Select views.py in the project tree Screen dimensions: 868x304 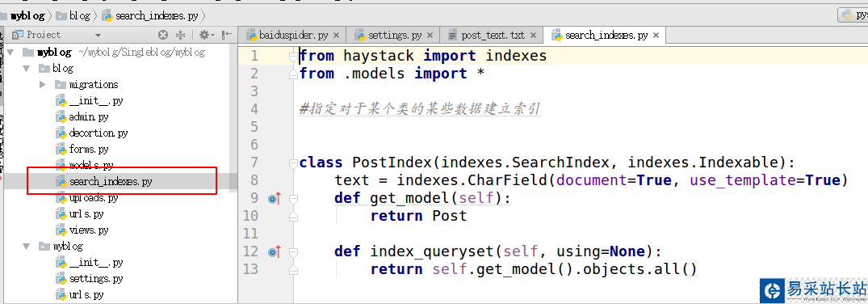(89, 230)
